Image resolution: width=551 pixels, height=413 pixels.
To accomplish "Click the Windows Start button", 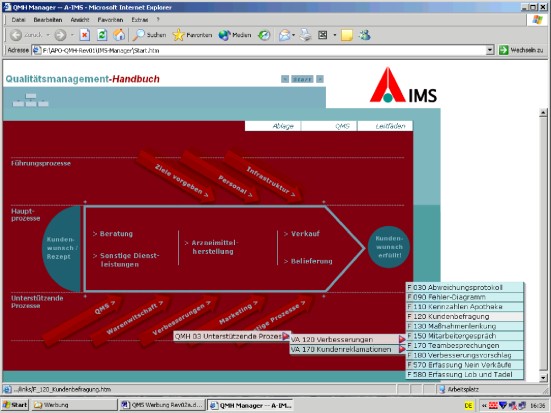I will point(15,405).
